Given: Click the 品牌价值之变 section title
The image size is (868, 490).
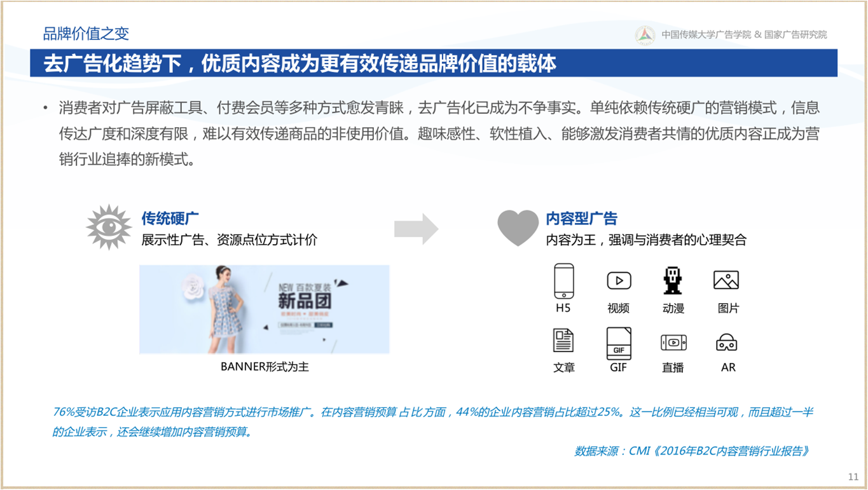Looking at the screenshot, I should point(86,34).
